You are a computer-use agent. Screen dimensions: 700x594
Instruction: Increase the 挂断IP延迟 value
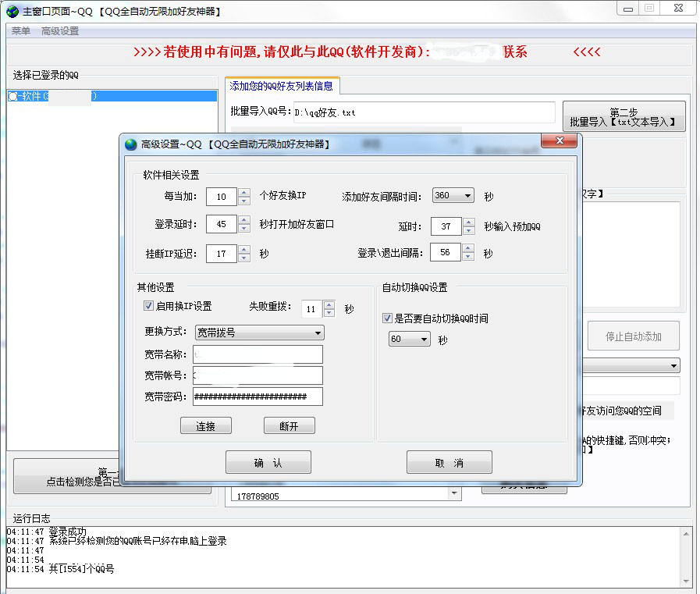(x=243, y=249)
